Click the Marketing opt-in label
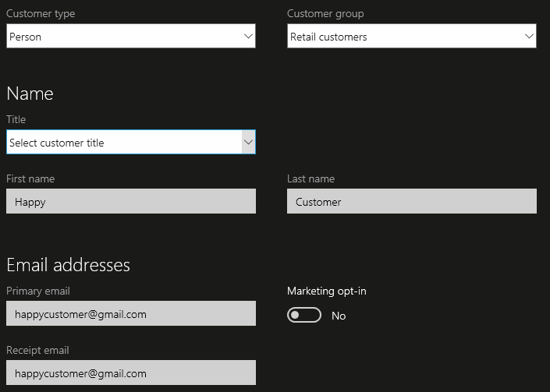The image size is (550, 392). 326,291
